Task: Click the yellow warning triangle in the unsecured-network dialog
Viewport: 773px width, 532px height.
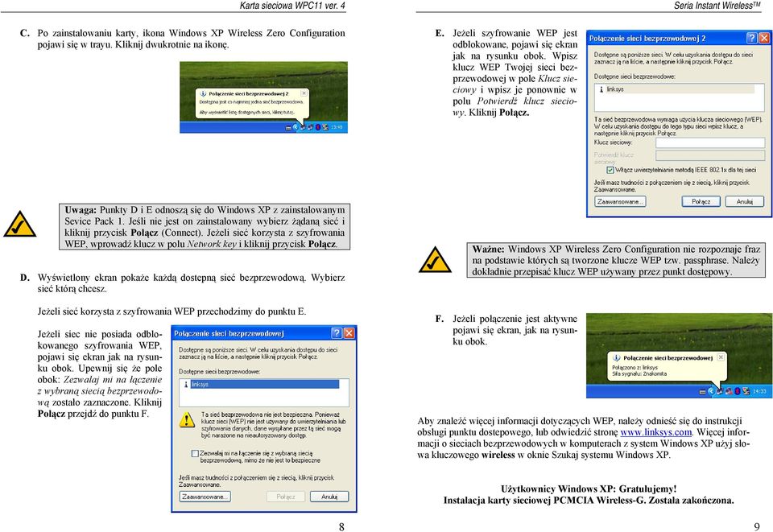Action: pyautogui.click(x=187, y=419)
